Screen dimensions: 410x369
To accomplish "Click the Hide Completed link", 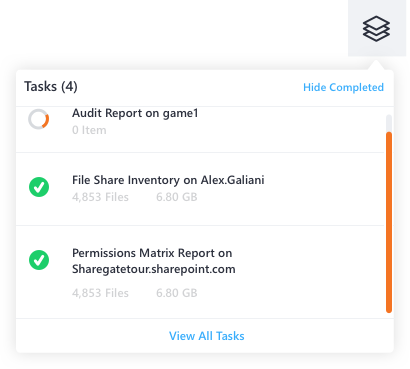I will (343, 87).
